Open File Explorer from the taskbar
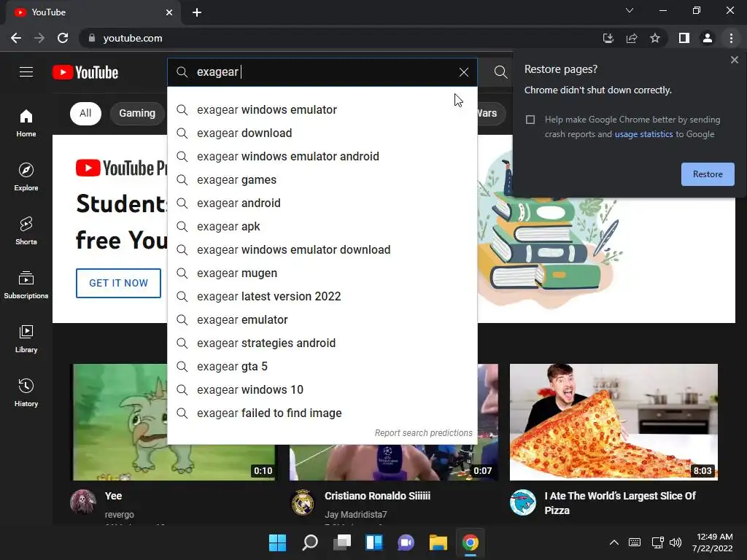 [438, 542]
